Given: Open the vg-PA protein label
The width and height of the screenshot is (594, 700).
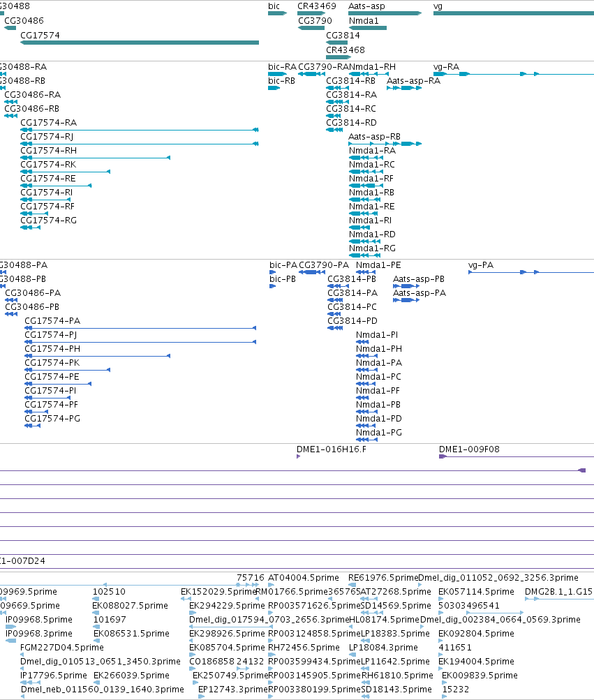Looking at the screenshot, I should [480, 265].
